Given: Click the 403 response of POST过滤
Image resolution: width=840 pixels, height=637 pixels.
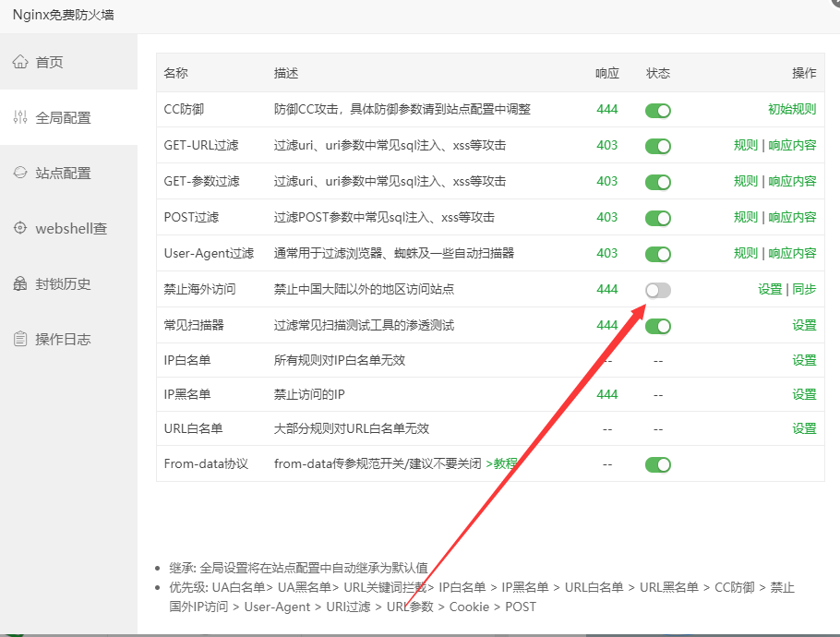Looking at the screenshot, I should tap(607, 217).
